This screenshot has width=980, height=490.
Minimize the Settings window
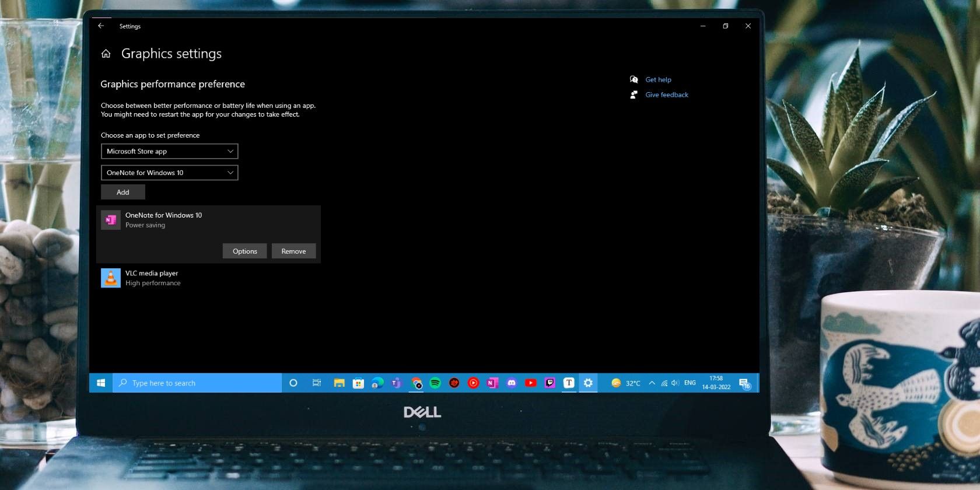[x=703, y=26]
